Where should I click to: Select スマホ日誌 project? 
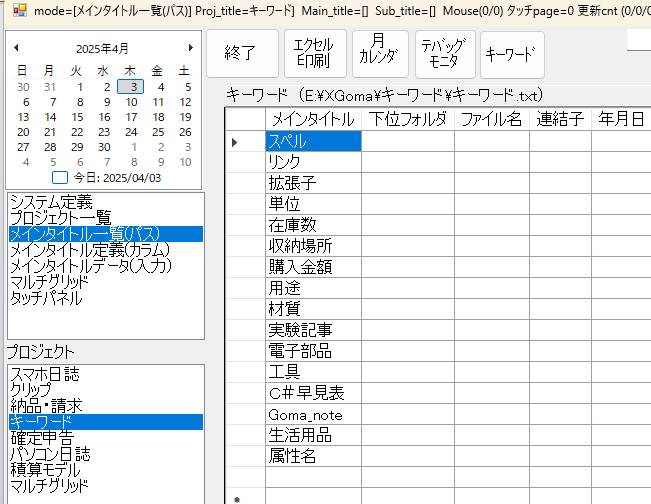pyautogui.click(x=44, y=374)
